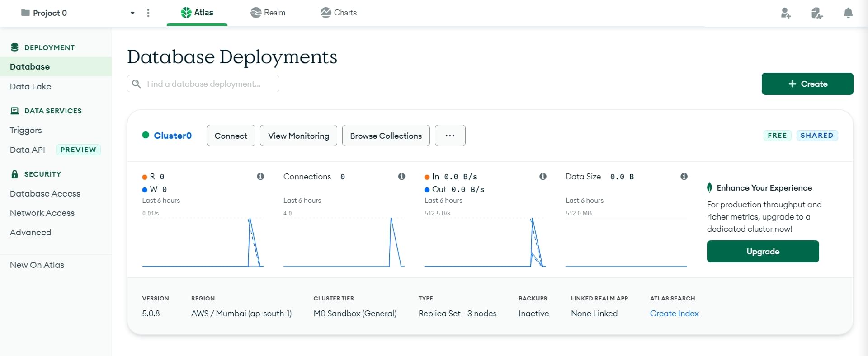
Task: Click the FREE badge
Action: coord(777,135)
